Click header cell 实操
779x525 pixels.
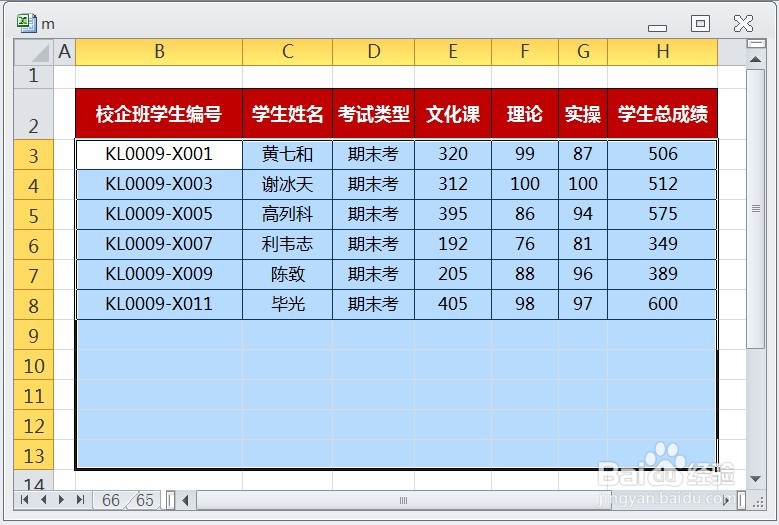click(x=583, y=114)
